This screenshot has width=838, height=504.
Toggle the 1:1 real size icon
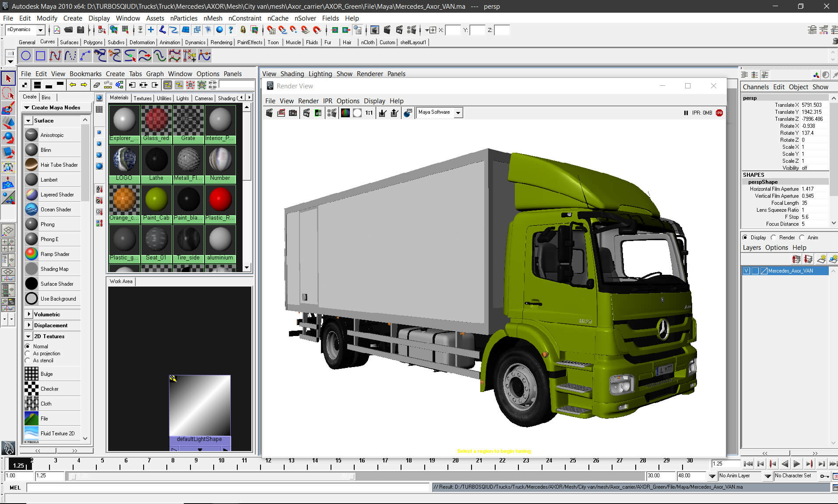pos(369,113)
